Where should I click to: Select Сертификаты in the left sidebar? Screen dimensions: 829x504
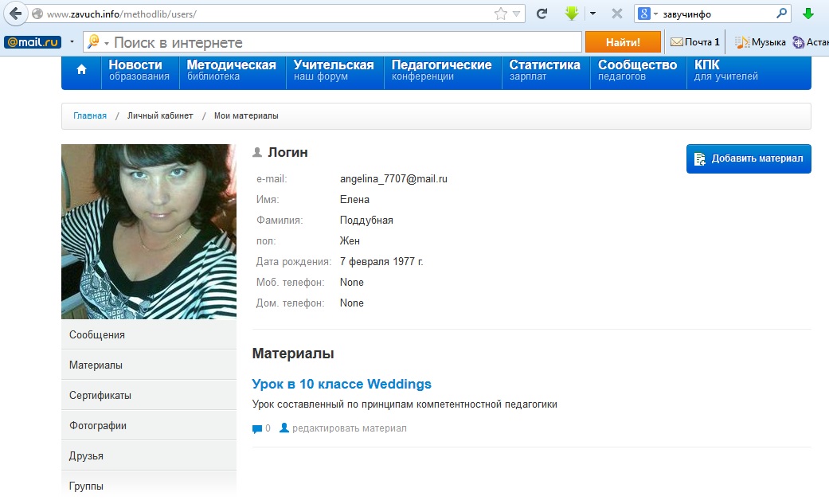(100, 396)
